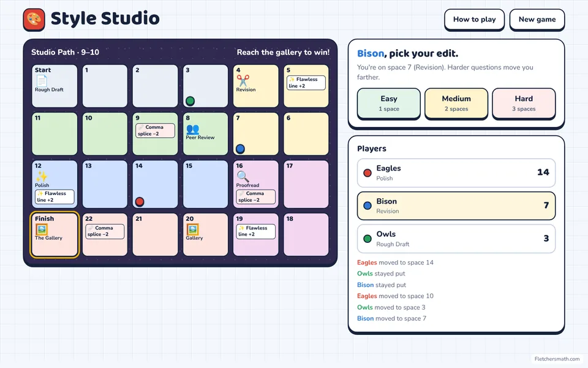This screenshot has height=368, width=588.
Task: Click the Rough Draft paper icon on Start
Action: tap(41, 80)
